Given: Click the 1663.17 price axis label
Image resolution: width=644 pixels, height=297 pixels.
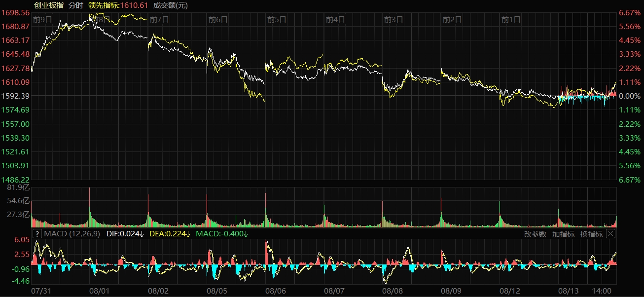Looking at the screenshot, I should pyautogui.click(x=16, y=40).
